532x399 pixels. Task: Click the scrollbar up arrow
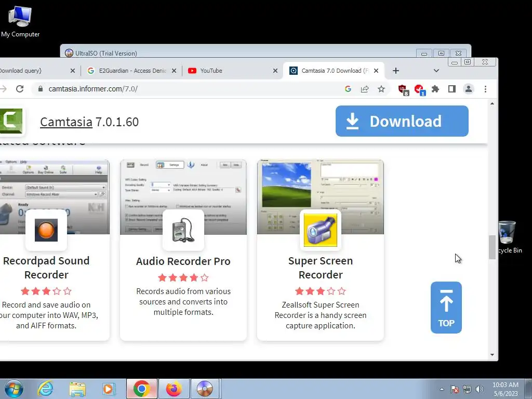[493, 103]
